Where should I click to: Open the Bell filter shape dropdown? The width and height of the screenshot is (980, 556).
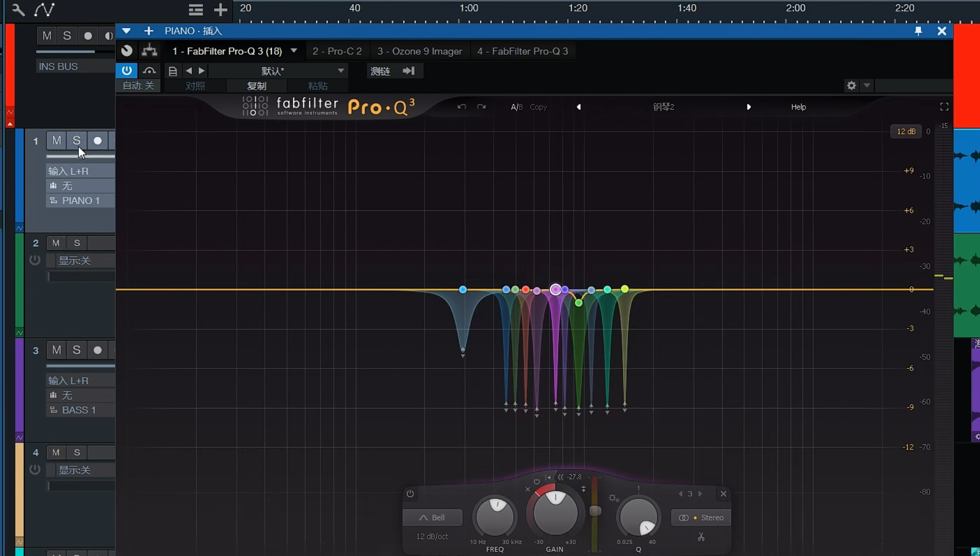click(x=432, y=518)
